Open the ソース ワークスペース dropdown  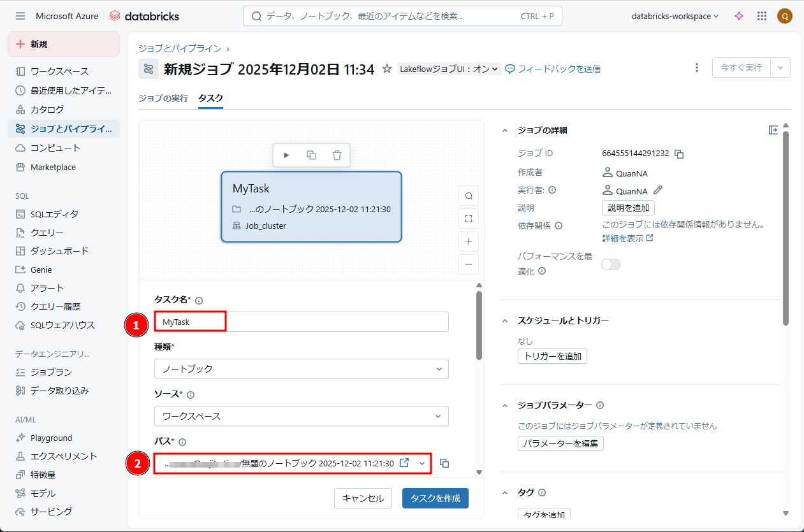[x=301, y=416]
